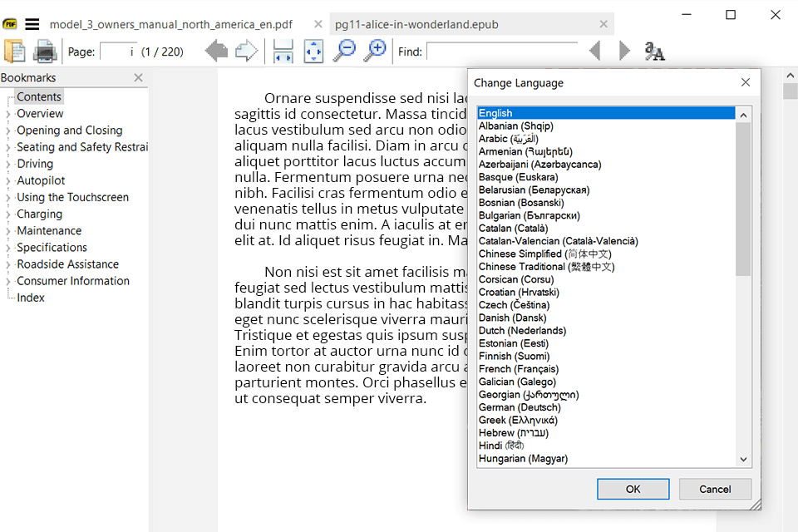Close the pg11-alice-in-wonderland tab
798x532 pixels.
(x=603, y=24)
